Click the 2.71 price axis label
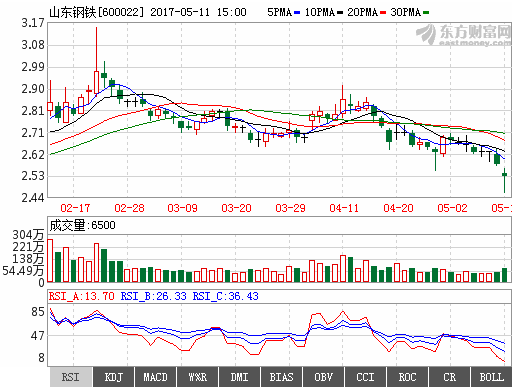The image size is (513, 388). click(x=33, y=133)
